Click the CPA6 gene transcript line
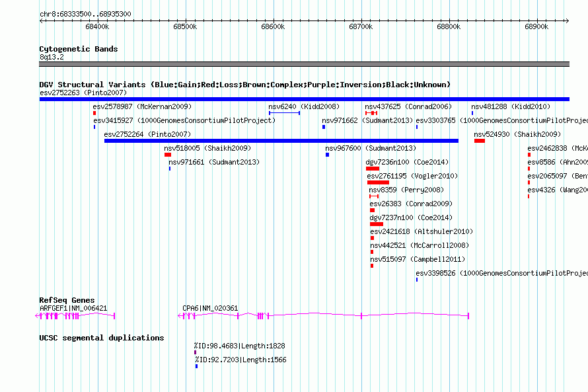Image resolution: width=588 pixels, height=392 pixels. 323,316
